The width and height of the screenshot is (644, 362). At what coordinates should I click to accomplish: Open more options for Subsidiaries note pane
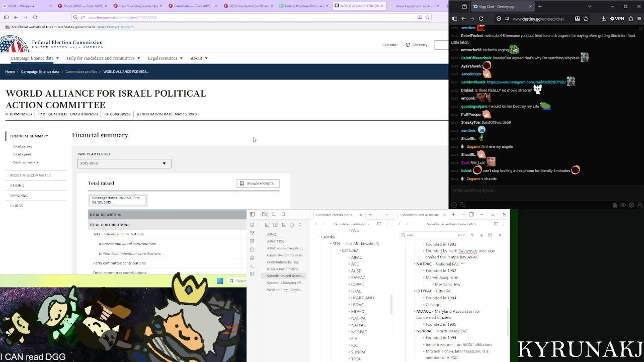pos(504,224)
